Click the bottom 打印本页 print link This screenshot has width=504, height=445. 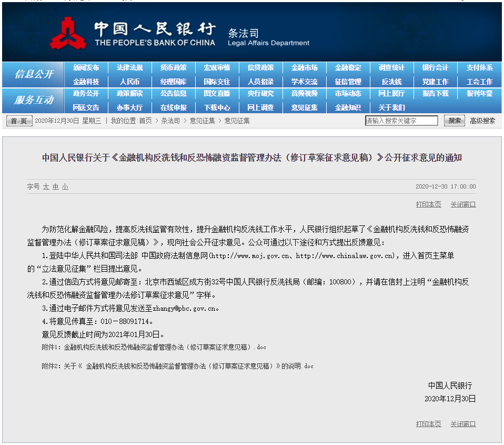point(428,424)
